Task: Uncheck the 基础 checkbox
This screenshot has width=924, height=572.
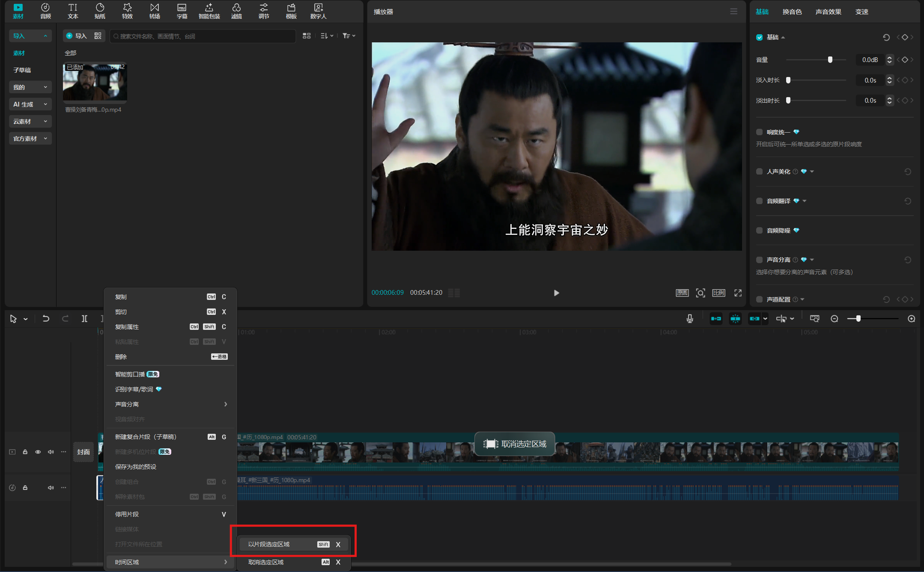Action: click(759, 37)
